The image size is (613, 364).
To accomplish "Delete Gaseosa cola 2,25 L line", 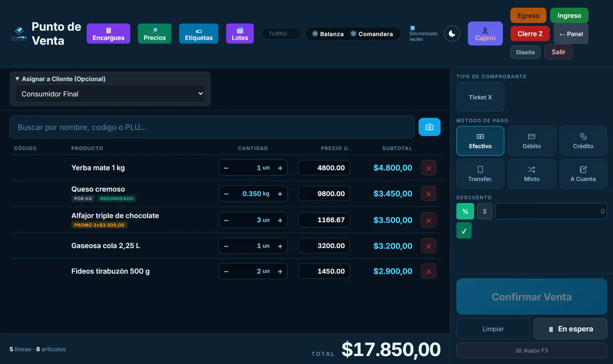I will (x=429, y=246).
